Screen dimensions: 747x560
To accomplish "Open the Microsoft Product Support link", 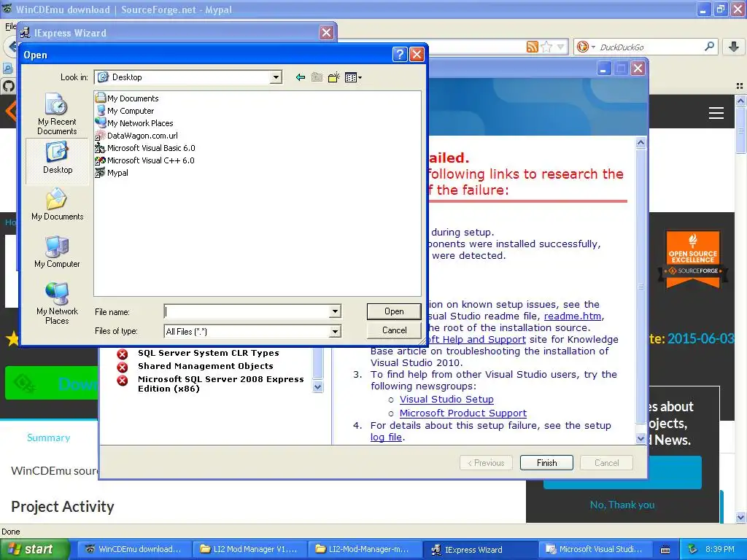I will click(x=463, y=413).
